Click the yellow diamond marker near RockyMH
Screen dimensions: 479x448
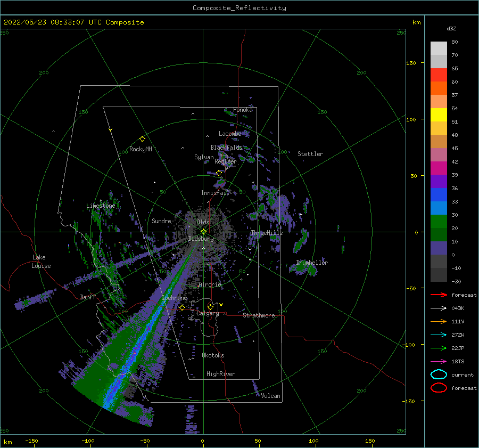(x=142, y=139)
